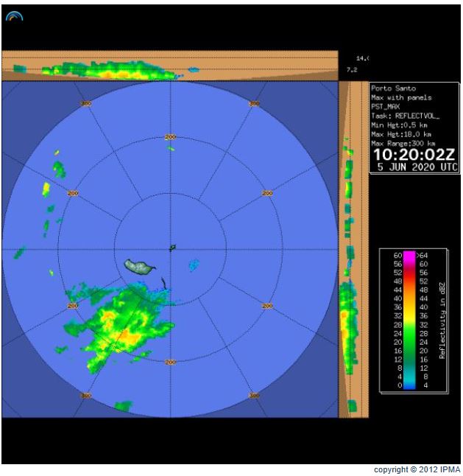
Task: Click the Madeira island outline on the map
Action: click(139, 267)
